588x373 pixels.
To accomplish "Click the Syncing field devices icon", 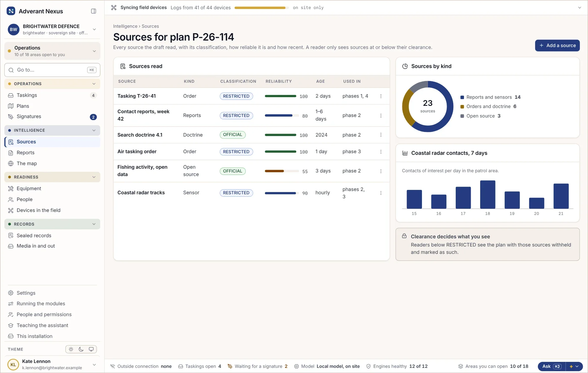I will tap(114, 8).
